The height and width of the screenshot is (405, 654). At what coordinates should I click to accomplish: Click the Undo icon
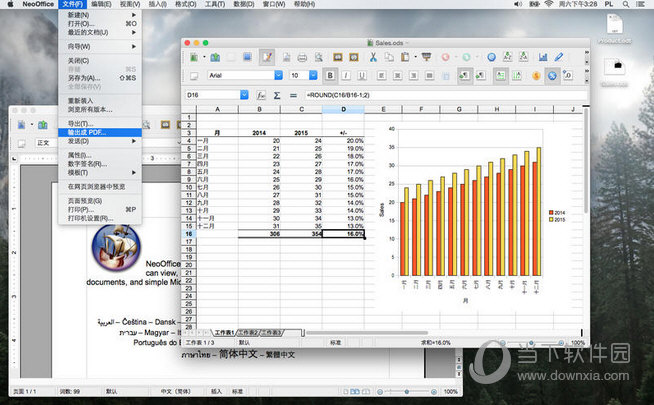pyautogui.click(x=445, y=57)
